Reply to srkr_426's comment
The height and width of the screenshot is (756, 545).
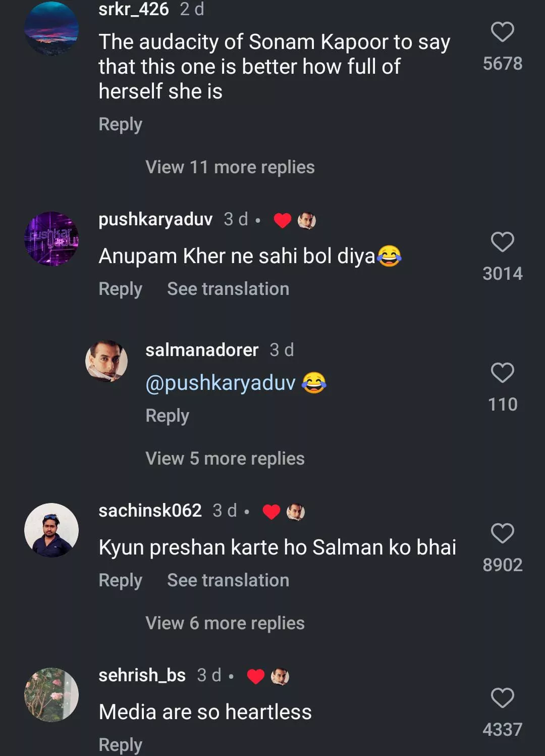[x=120, y=124]
